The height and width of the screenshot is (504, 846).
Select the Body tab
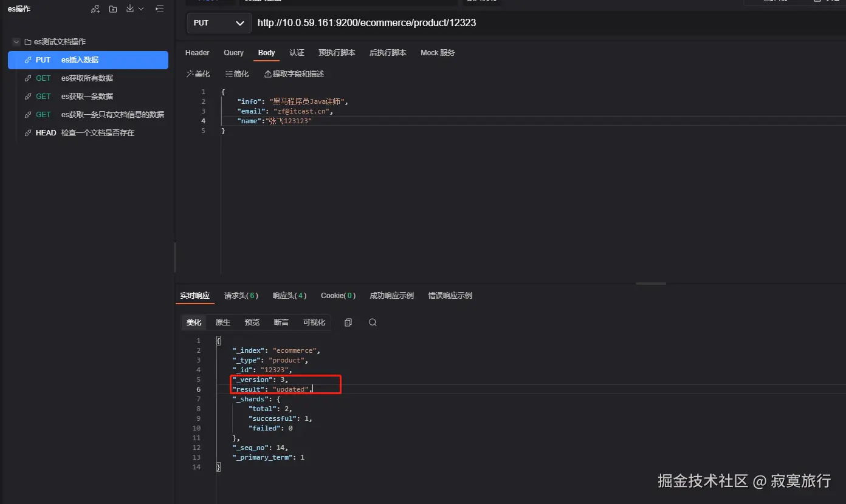click(267, 53)
